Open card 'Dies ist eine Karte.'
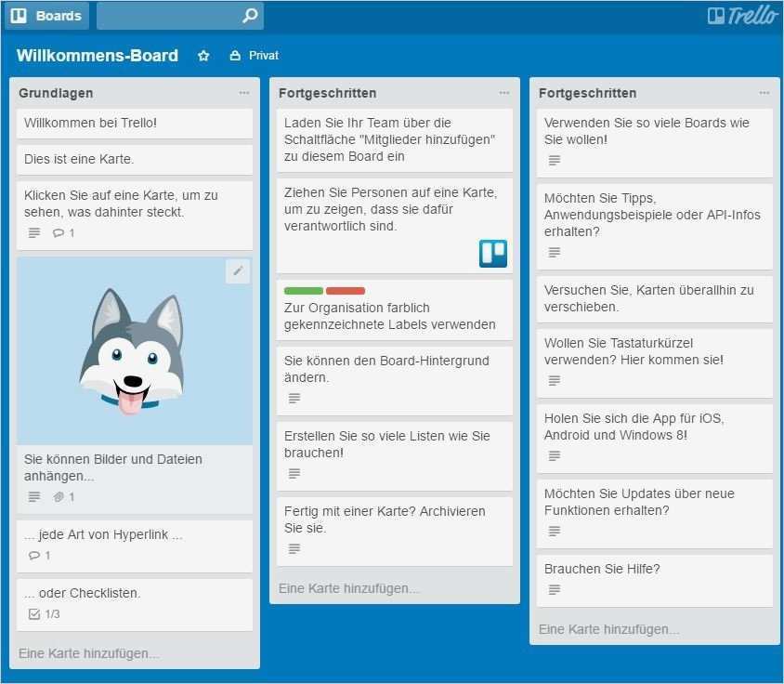 click(135, 159)
